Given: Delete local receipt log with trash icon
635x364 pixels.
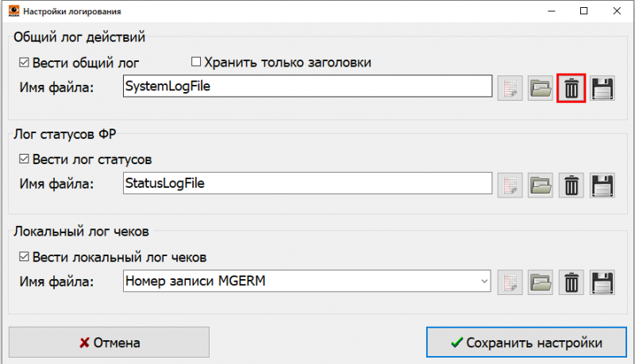Looking at the screenshot, I should pos(571,282).
